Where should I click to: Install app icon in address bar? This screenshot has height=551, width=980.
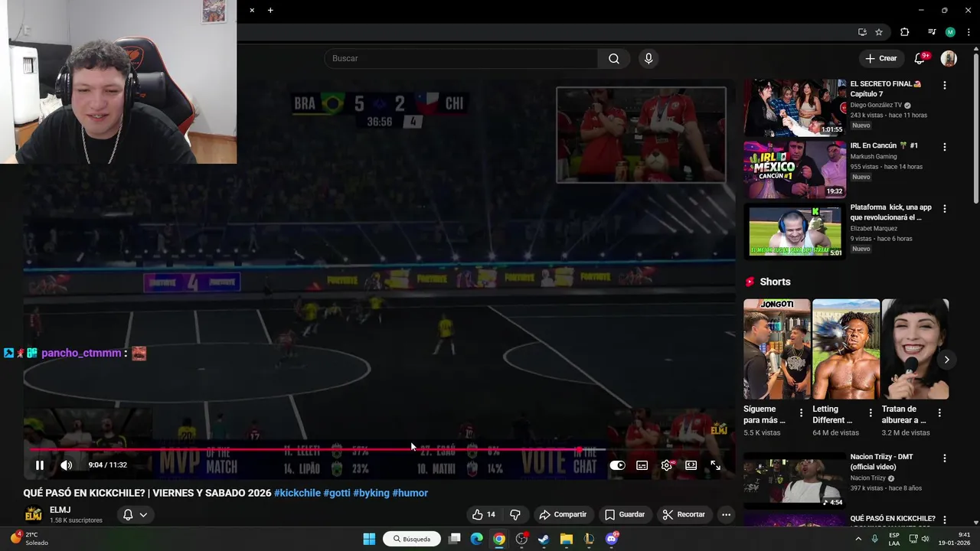coord(862,32)
